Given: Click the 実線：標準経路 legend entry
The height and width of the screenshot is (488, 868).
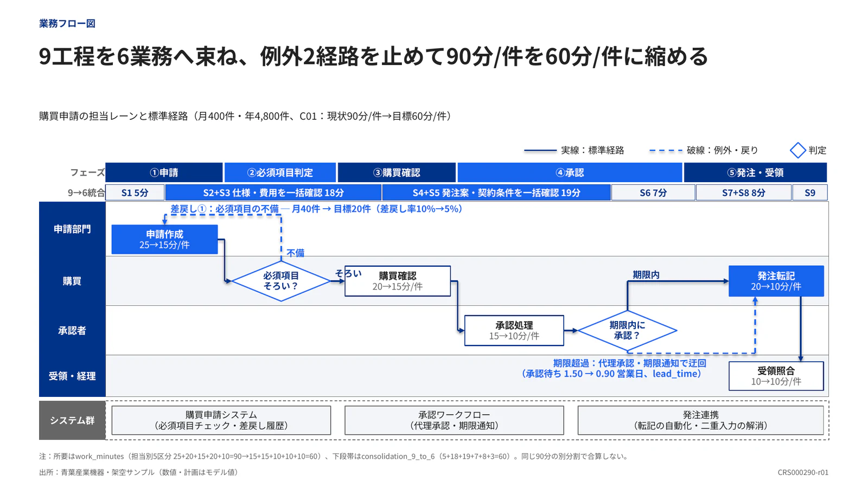Looking at the screenshot, I should 574,150.
